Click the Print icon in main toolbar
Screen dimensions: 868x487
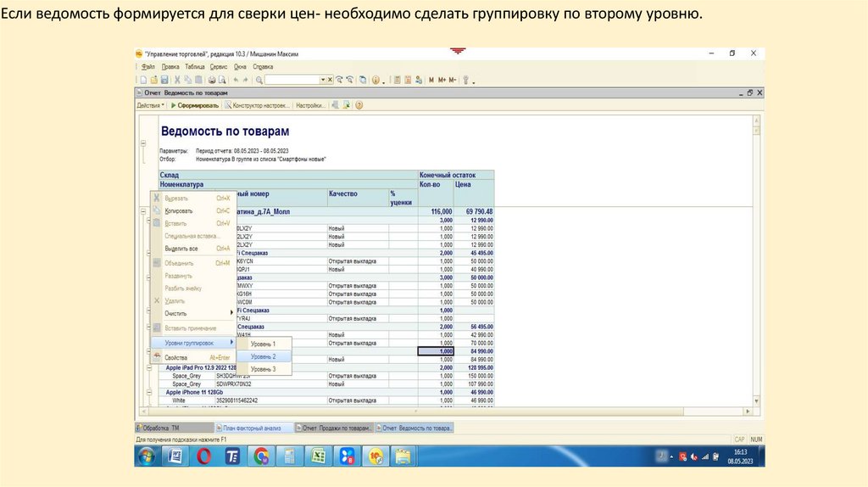pos(210,80)
